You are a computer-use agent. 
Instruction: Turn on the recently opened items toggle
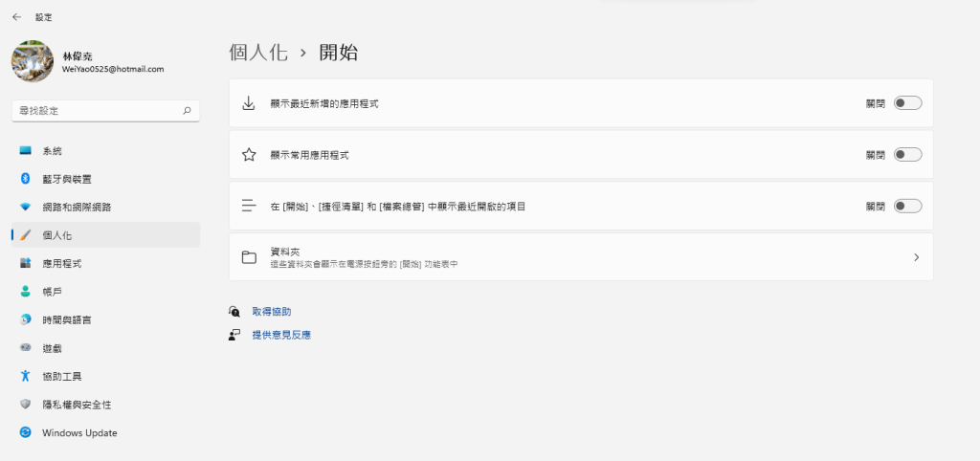[907, 206]
